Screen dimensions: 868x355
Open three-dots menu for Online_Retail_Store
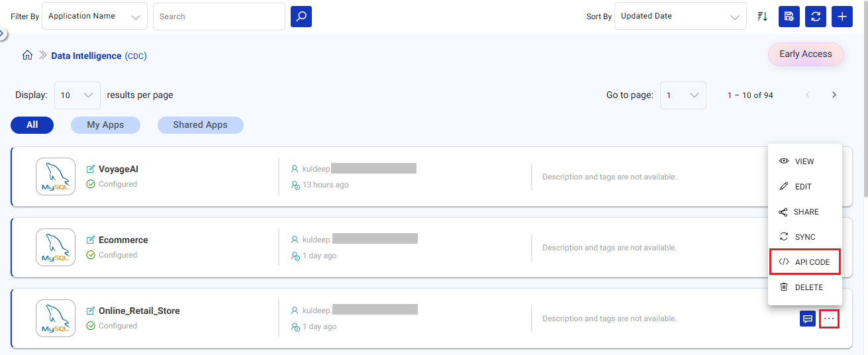(830, 319)
